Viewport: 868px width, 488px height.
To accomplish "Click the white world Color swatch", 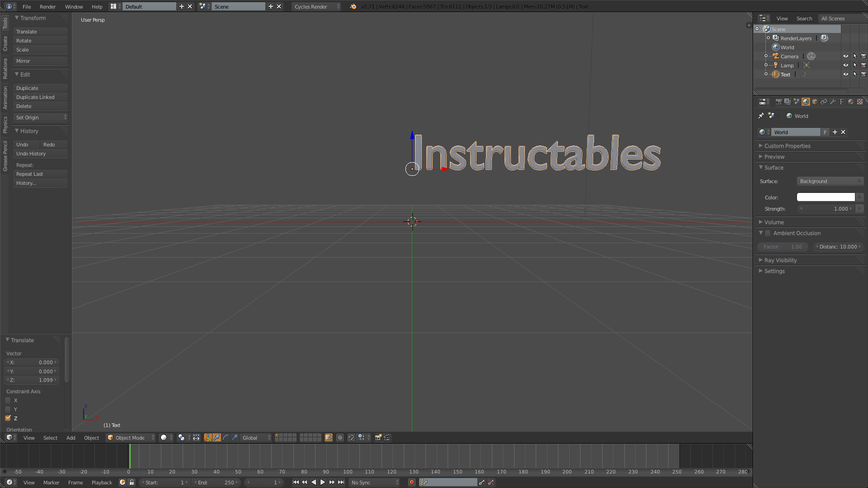I will click(x=826, y=197).
